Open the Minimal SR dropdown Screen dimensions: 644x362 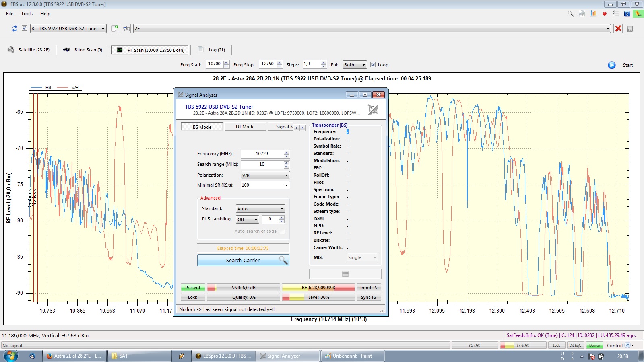(x=265, y=185)
